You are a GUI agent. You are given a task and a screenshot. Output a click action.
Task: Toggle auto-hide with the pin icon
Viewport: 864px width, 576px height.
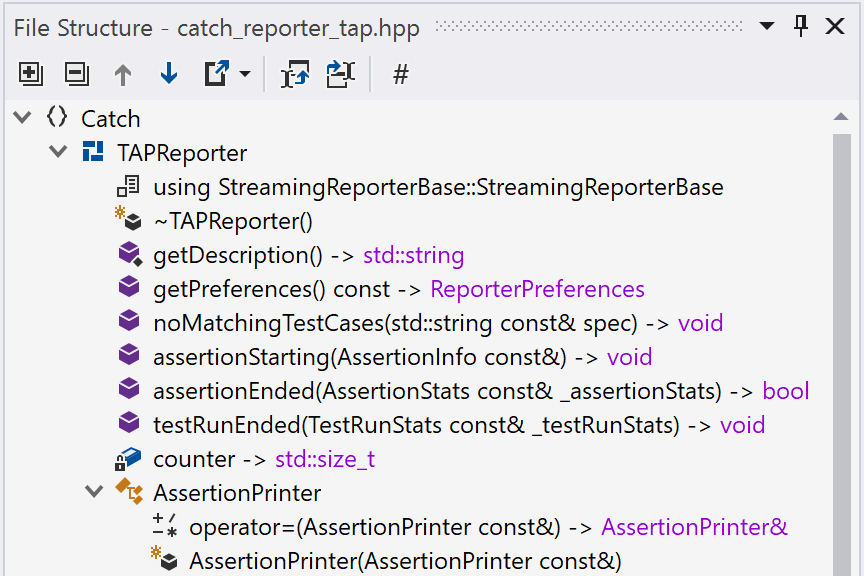[800, 27]
